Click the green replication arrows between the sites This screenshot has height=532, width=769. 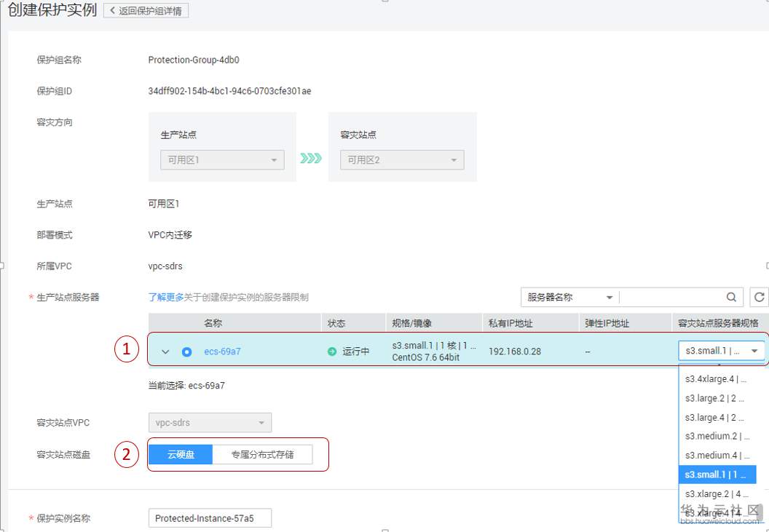point(309,159)
